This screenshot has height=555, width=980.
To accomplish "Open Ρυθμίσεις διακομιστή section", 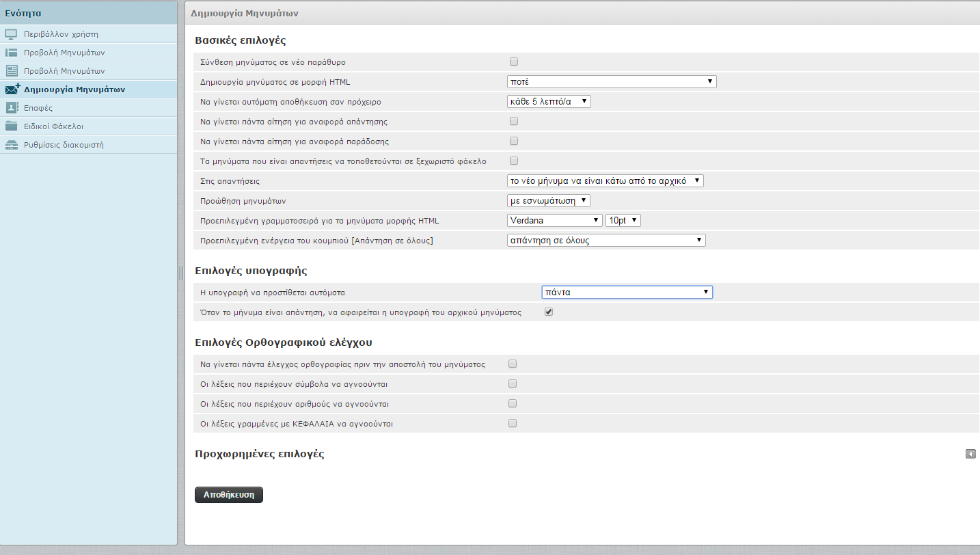I will pyautogui.click(x=89, y=145).
